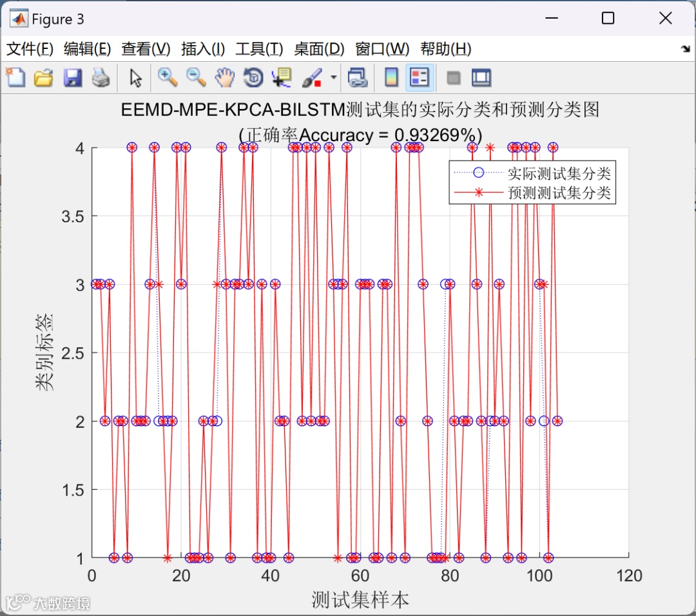
Task: Click the y-axis tick label 3.5
Action: [x=73, y=217]
